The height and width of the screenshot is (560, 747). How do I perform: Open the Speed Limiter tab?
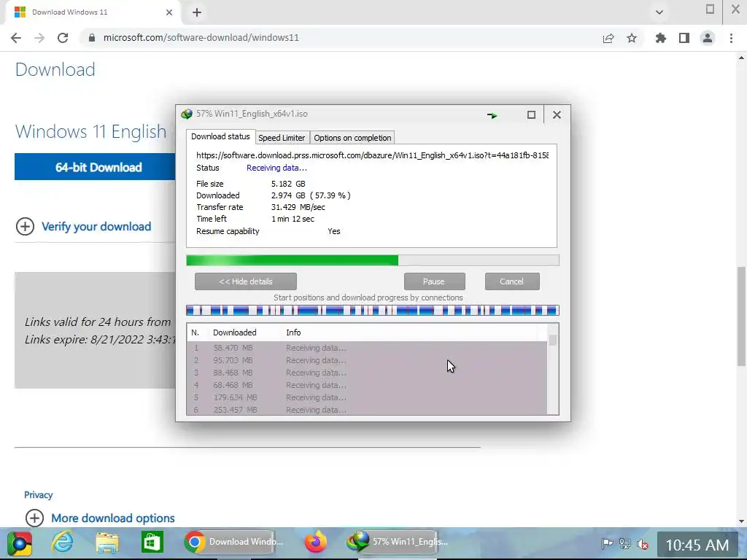pyautogui.click(x=282, y=138)
